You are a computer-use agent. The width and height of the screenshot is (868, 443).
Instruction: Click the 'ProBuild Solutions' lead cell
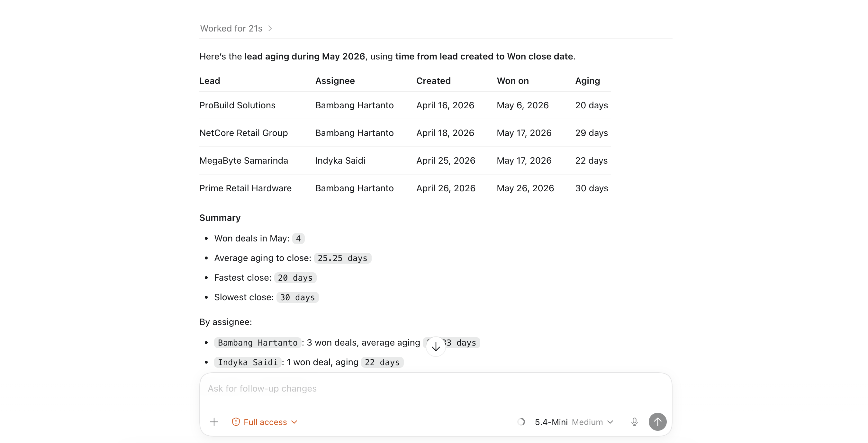pyautogui.click(x=237, y=105)
